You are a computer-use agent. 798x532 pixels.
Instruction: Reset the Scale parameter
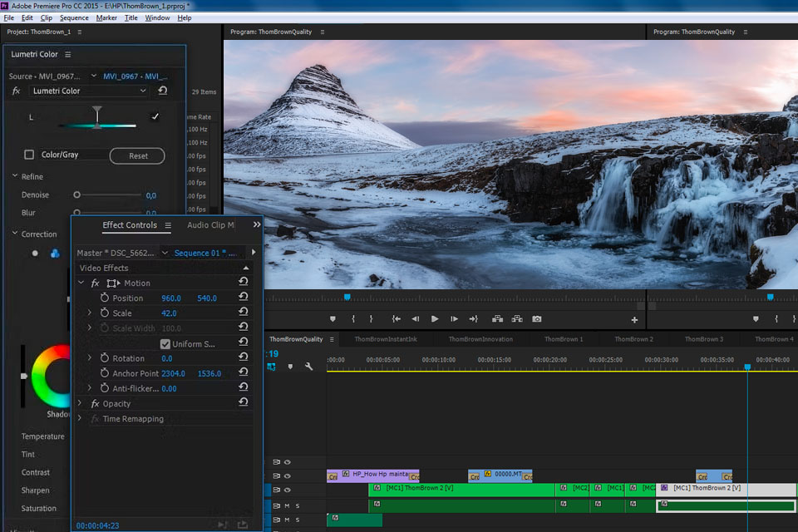point(244,312)
